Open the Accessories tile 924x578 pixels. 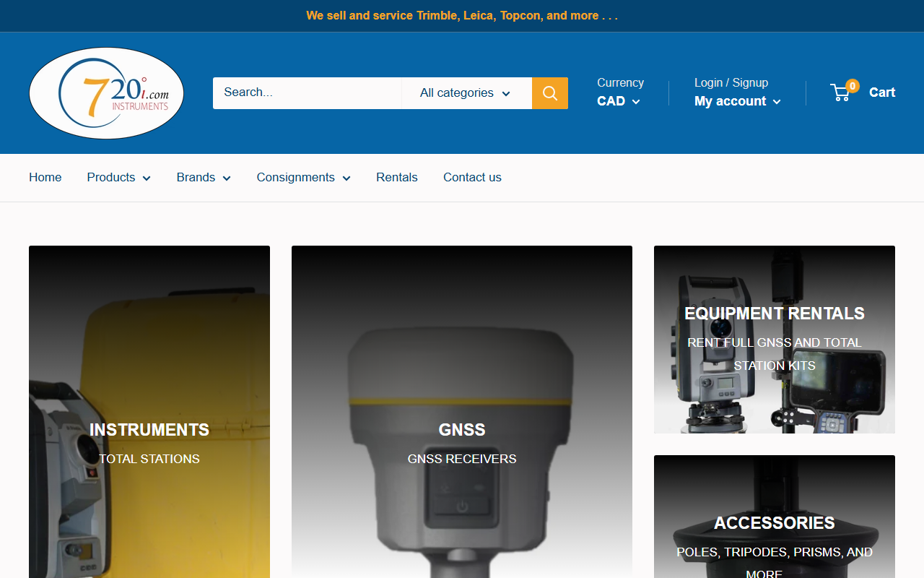(x=775, y=517)
